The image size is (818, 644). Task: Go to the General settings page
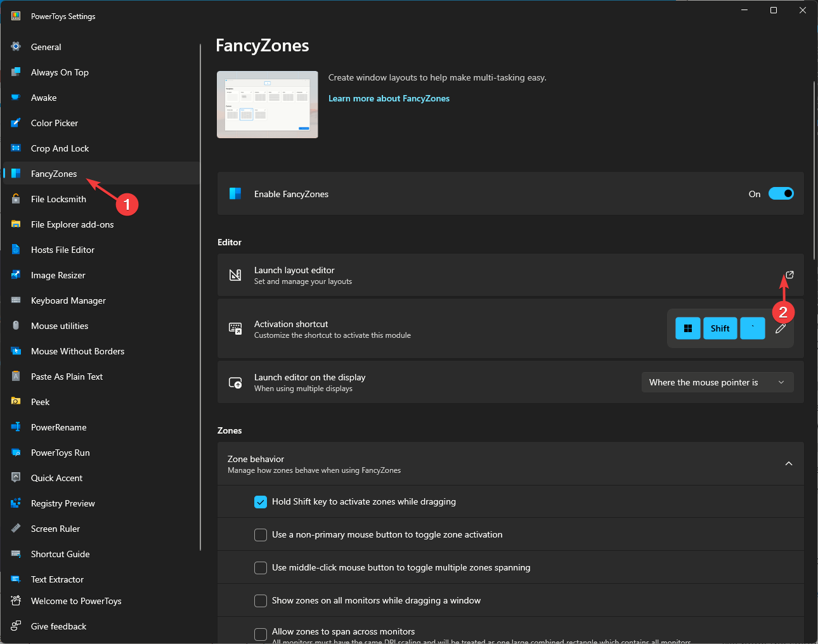pyautogui.click(x=46, y=47)
